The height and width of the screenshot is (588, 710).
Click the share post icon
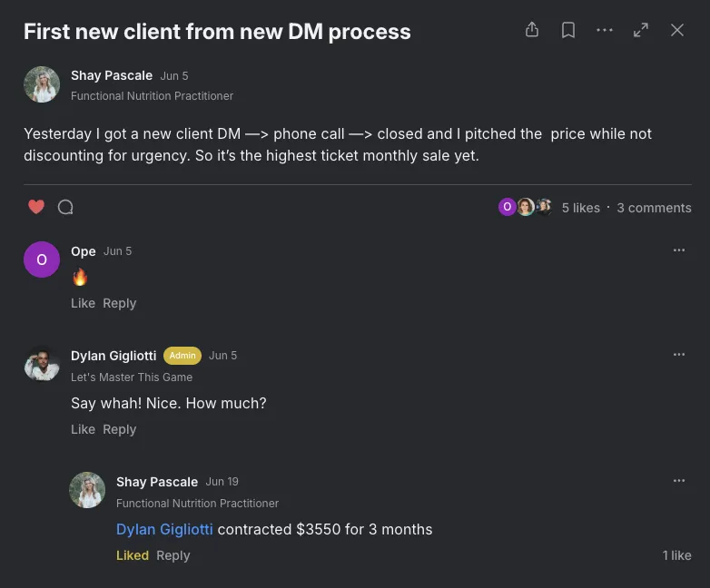[532, 30]
